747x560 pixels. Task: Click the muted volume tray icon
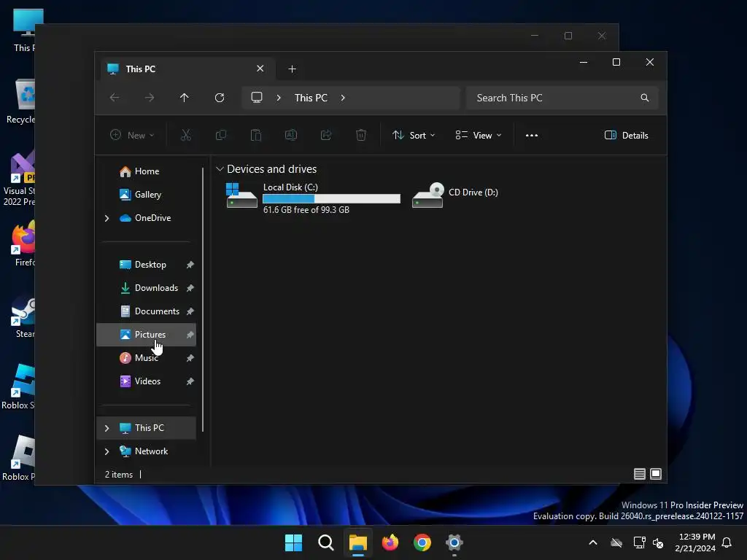point(658,542)
